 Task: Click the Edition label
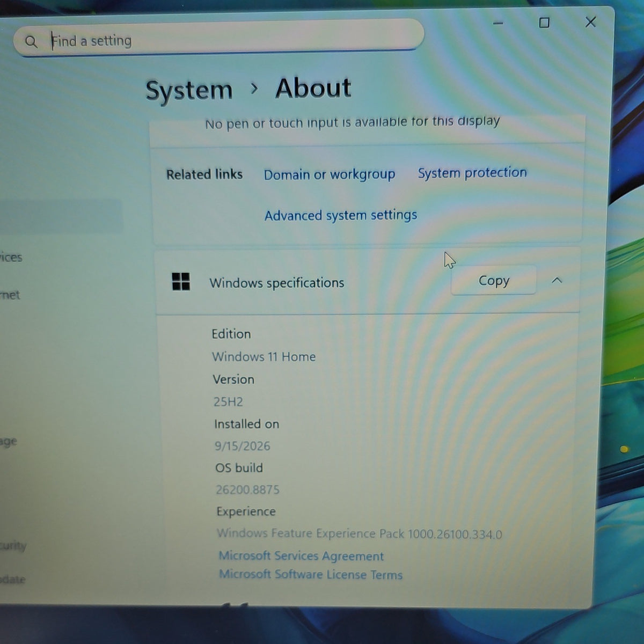coord(231,334)
